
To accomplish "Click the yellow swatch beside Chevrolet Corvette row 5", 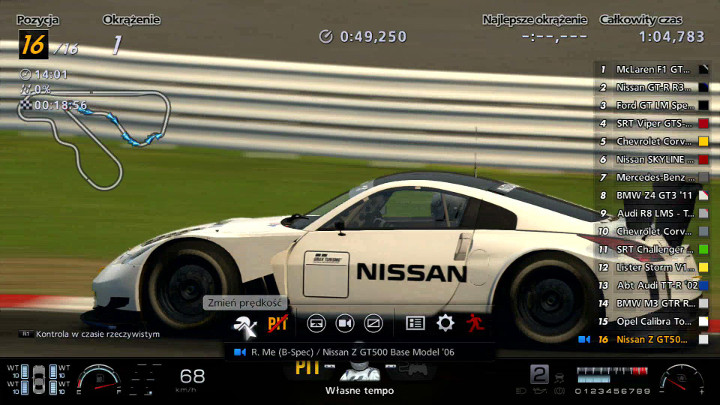I will tap(704, 141).
